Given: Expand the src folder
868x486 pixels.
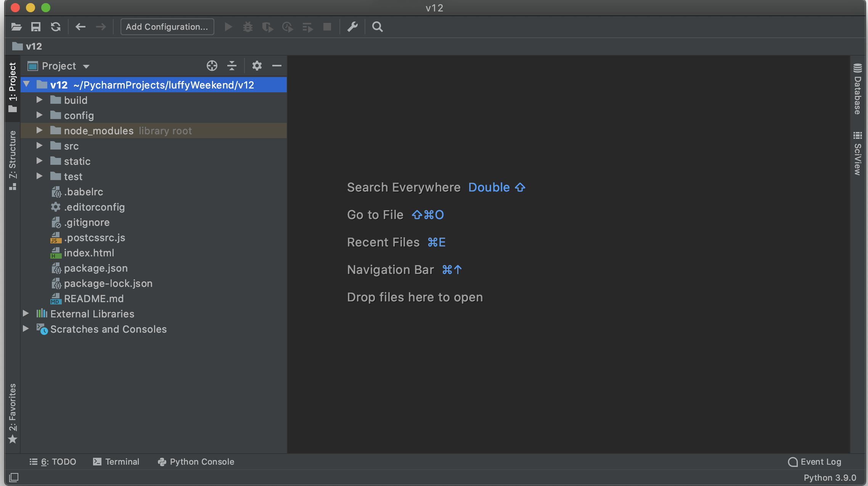Looking at the screenshot, I should pyautogui.click(x=39, y=145).
